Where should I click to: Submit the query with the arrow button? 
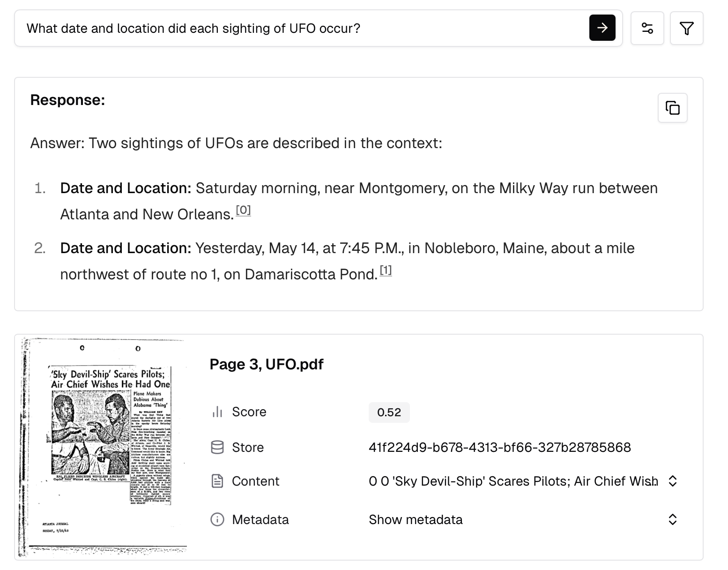602,28
